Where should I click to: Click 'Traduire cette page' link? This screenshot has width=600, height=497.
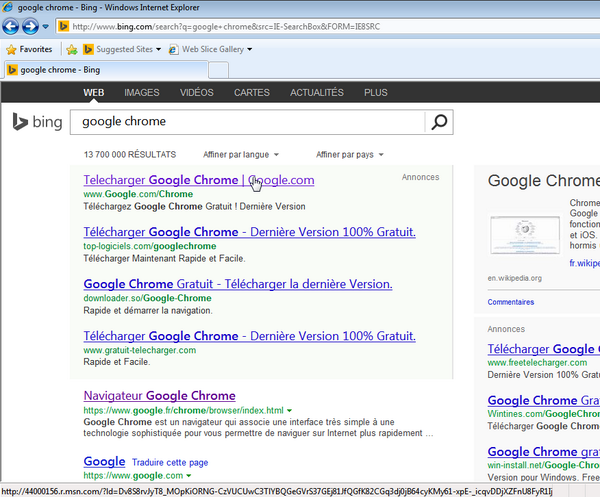170,463
